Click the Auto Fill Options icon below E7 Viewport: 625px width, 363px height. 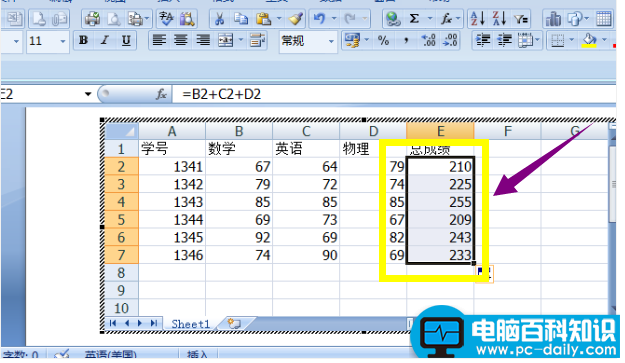pos(484,274)
